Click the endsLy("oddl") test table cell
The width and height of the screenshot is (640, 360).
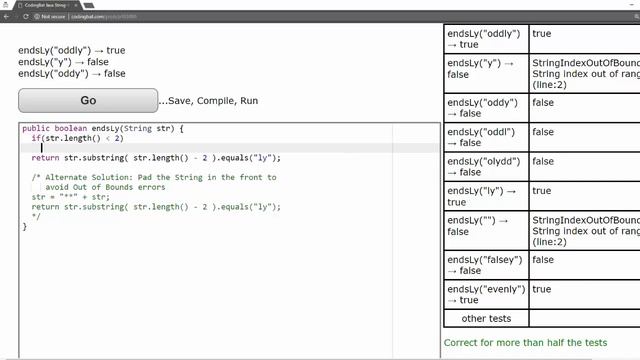point(486,137)
